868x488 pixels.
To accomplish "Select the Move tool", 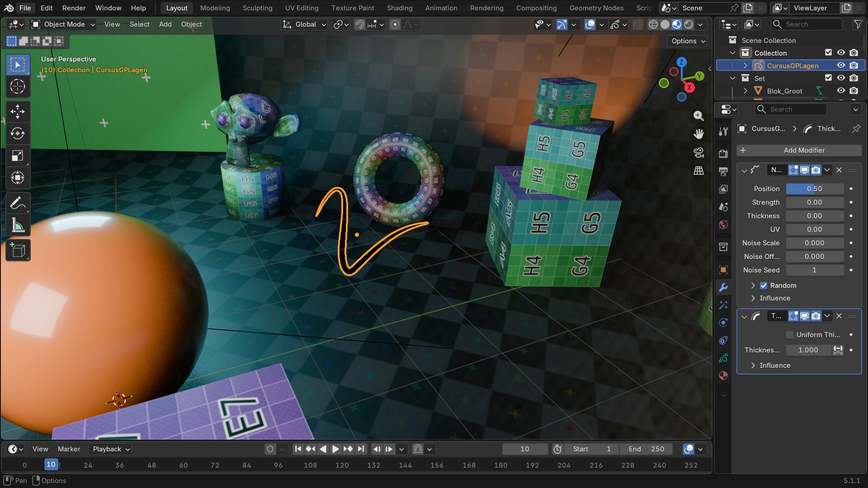I will 18,112.
